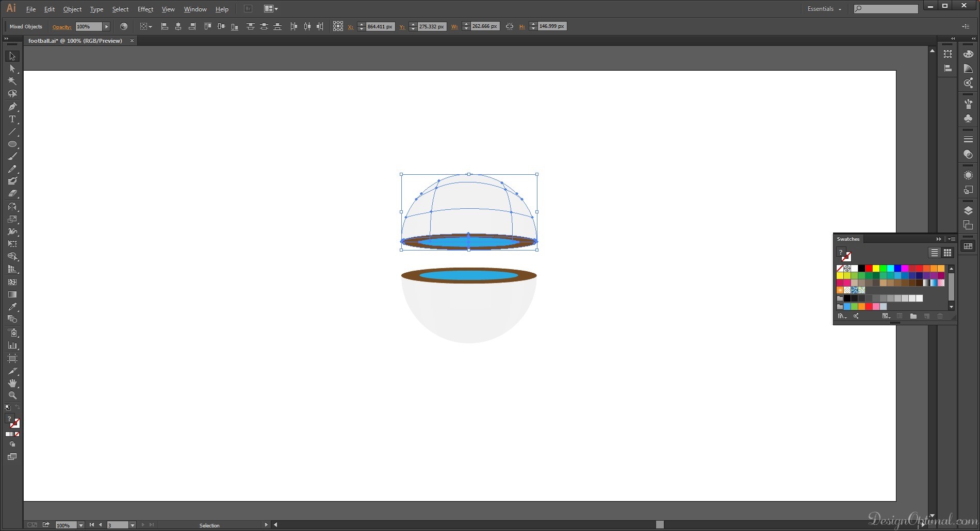Click the W width input field
The height and width of the screenshot is (531, 980).
click(485, 26)
